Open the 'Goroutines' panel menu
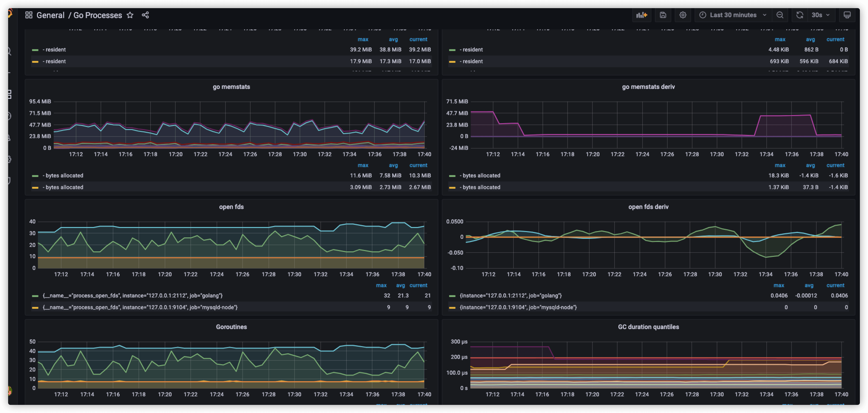The width and height of the screenshot is (868, 413). point(232,326)
